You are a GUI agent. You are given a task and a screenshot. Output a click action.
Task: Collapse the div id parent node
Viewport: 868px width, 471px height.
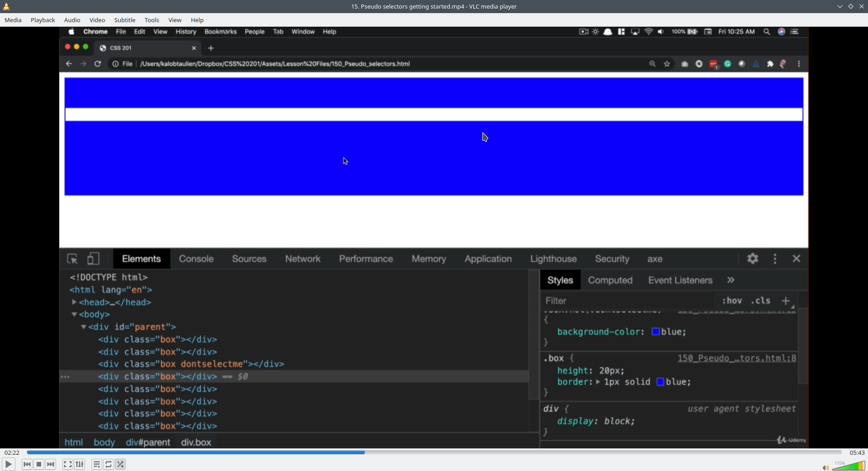84,327
